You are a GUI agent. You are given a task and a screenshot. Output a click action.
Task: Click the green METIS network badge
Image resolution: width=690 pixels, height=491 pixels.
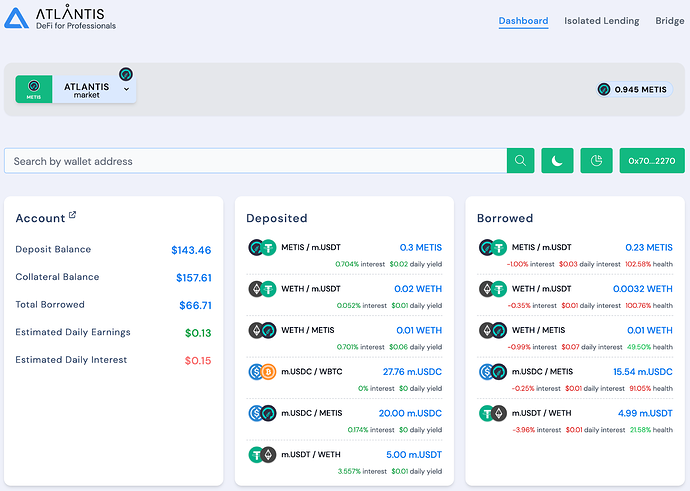click(x=34, y=89)
